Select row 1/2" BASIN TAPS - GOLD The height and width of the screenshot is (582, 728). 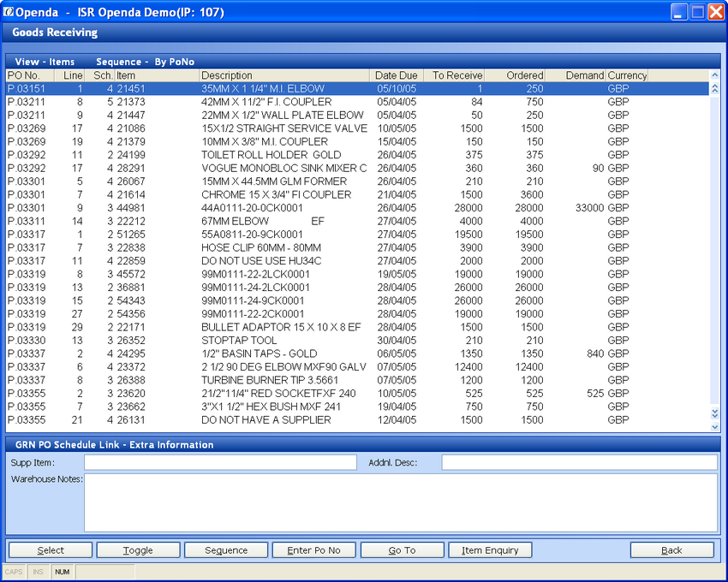357,353
